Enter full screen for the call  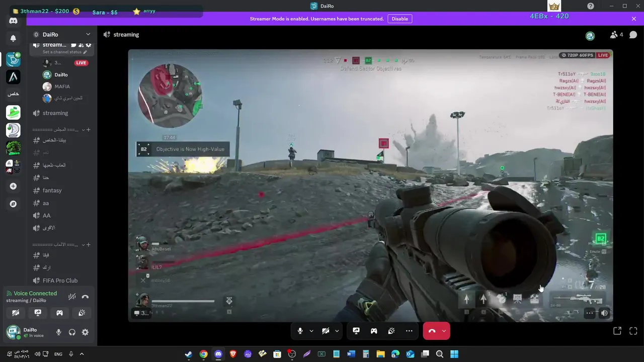tap(633, 331)
